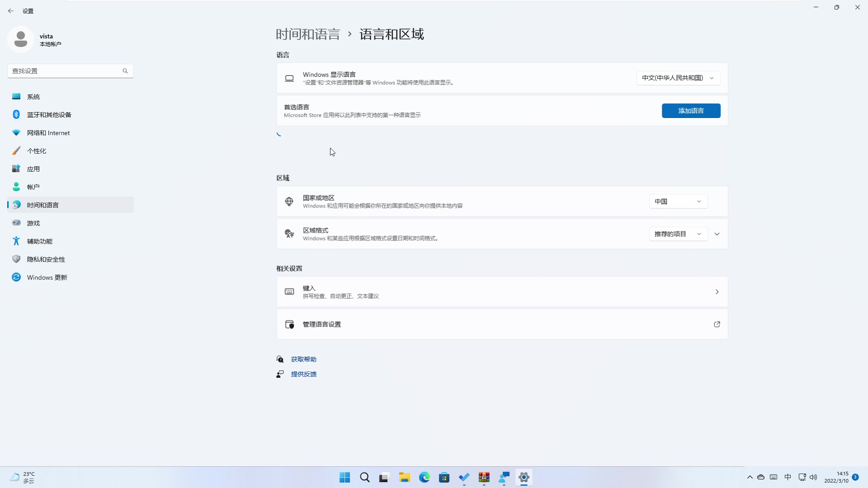This screenshot has height=488, width=868.
Task: Go to 网络和 Internet settings
Action: point(71,133)
